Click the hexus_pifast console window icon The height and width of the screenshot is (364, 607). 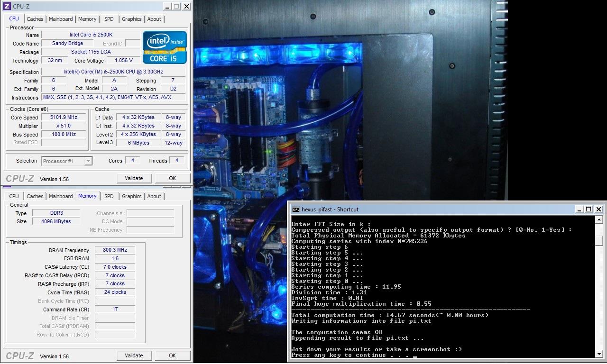[295, 209]
